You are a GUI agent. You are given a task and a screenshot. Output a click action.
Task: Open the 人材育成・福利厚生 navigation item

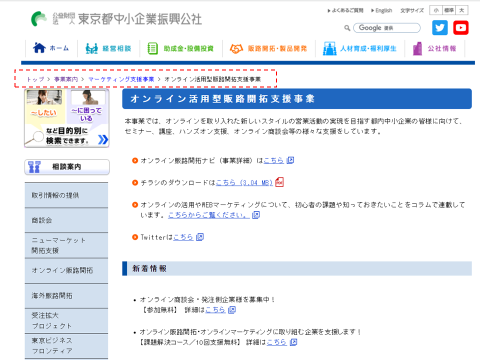coord(360,49)
